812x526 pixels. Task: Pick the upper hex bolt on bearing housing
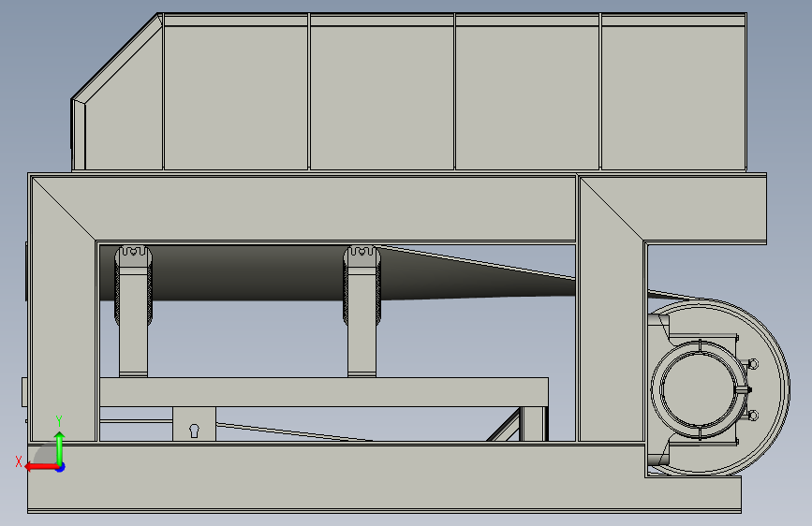753,364
